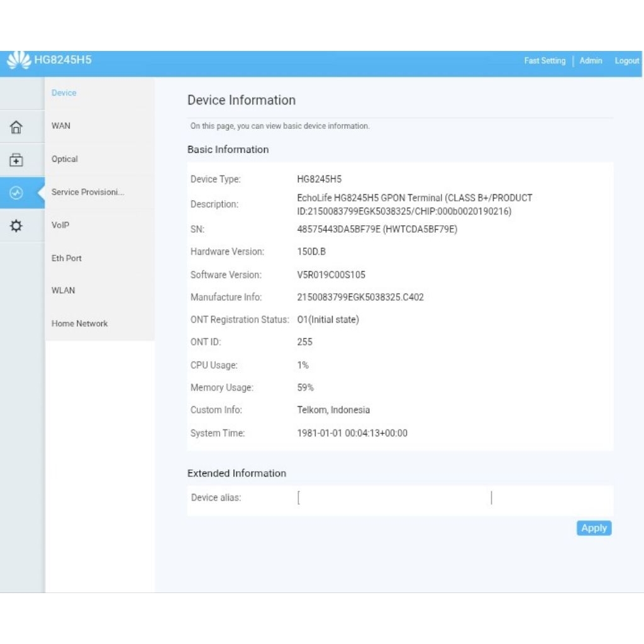Open the WAN information page

(61, 126)
